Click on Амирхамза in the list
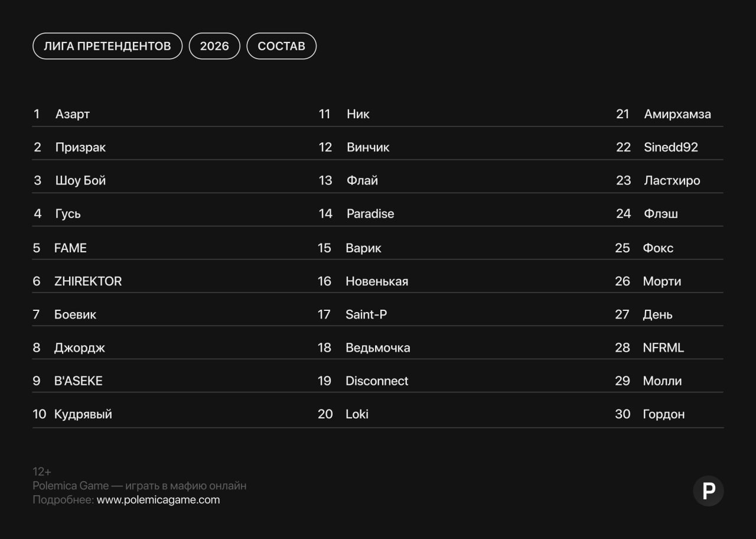This screenshot has height=539, width=756. [677, 114]
